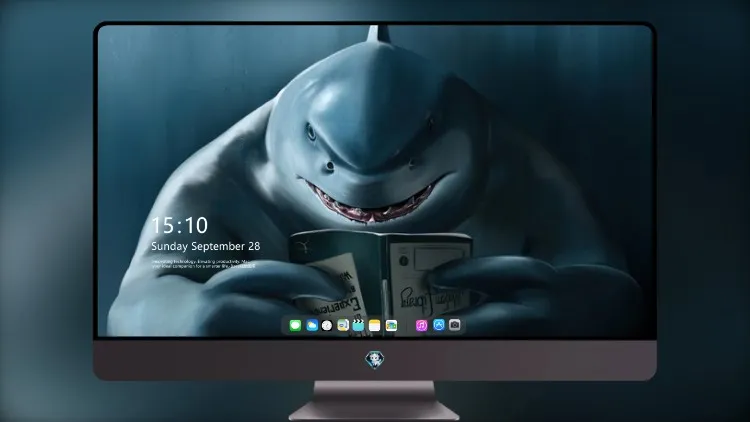This screenshot has height=422, width=750.
Task: Click the shark logo on monitor chin
Action: click(375, 360)
